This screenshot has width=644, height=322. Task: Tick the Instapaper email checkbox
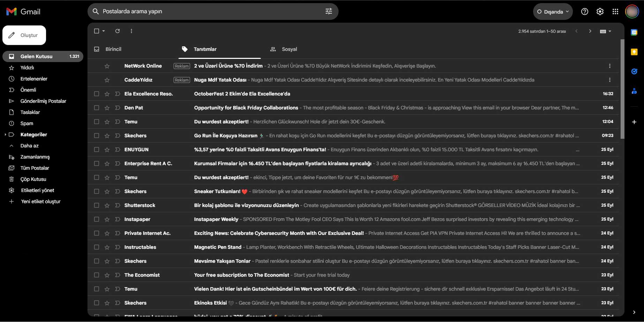97,219
